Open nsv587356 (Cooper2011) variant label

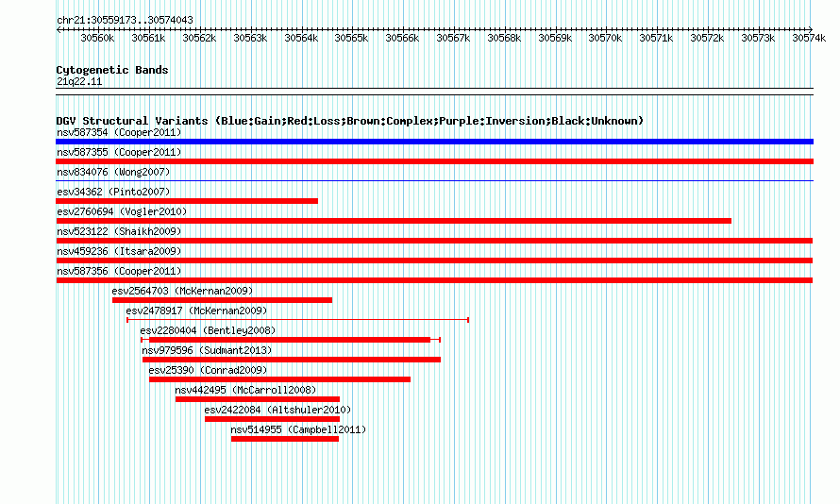[119, 271]
